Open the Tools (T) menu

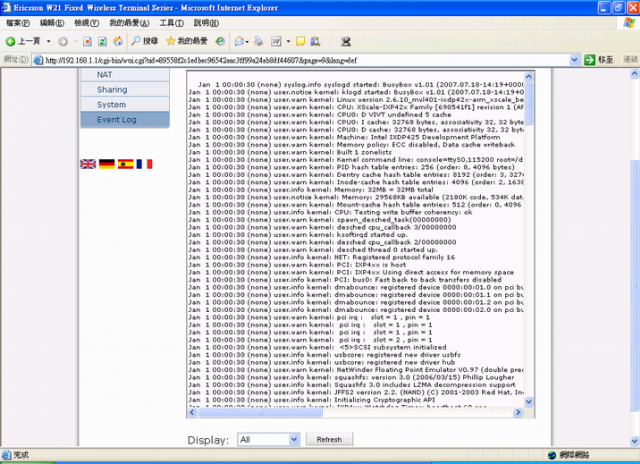pyautogui.click(x=171, y=23)
